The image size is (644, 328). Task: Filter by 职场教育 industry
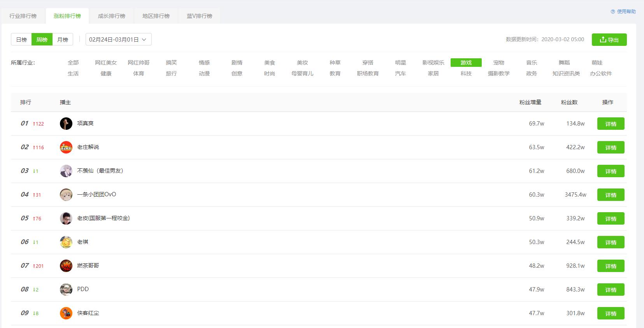pyautogui.click(x=368, y=73)
